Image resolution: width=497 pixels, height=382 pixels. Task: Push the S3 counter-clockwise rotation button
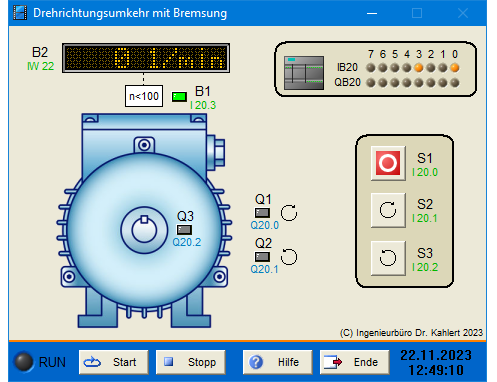pyautogui.click(x=388, y=258)
